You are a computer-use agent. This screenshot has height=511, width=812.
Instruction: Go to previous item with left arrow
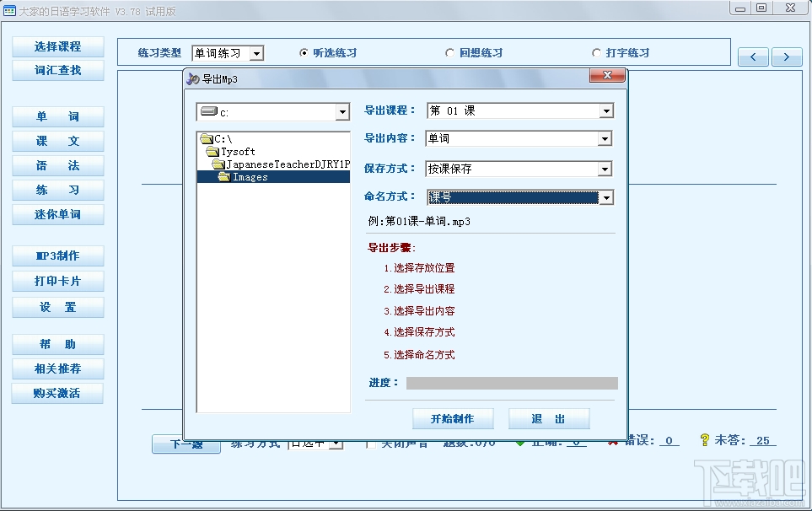pyautogui.click(x=753, y=57)
